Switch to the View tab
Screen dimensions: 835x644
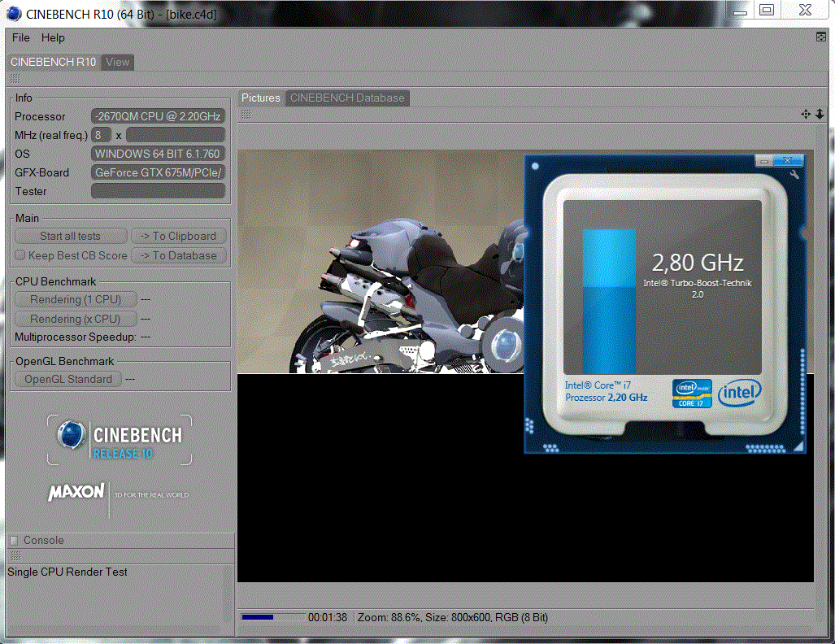pos(117,63)
